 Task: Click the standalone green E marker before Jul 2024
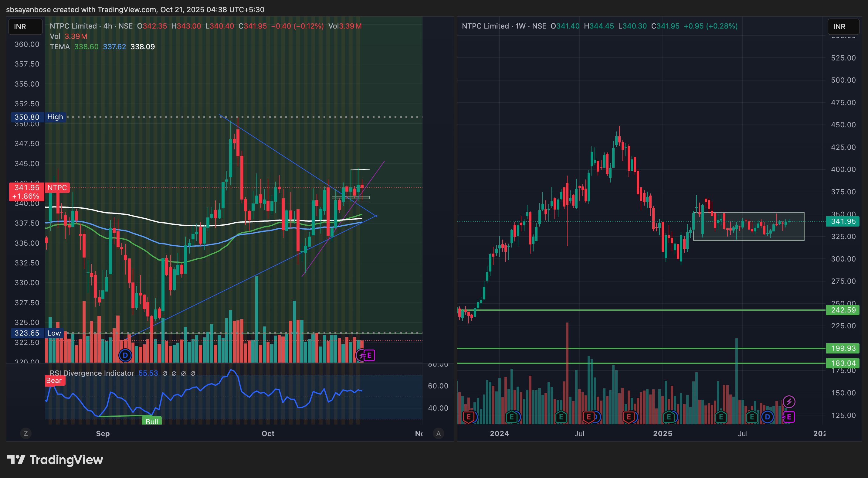(x=561, y=417)
